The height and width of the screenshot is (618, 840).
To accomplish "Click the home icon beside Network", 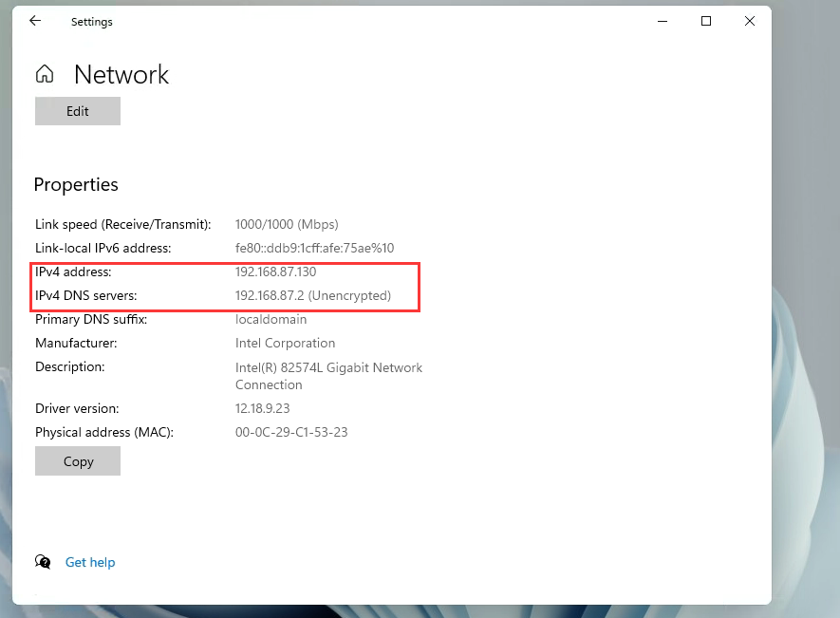I will (x=44, y=73).
